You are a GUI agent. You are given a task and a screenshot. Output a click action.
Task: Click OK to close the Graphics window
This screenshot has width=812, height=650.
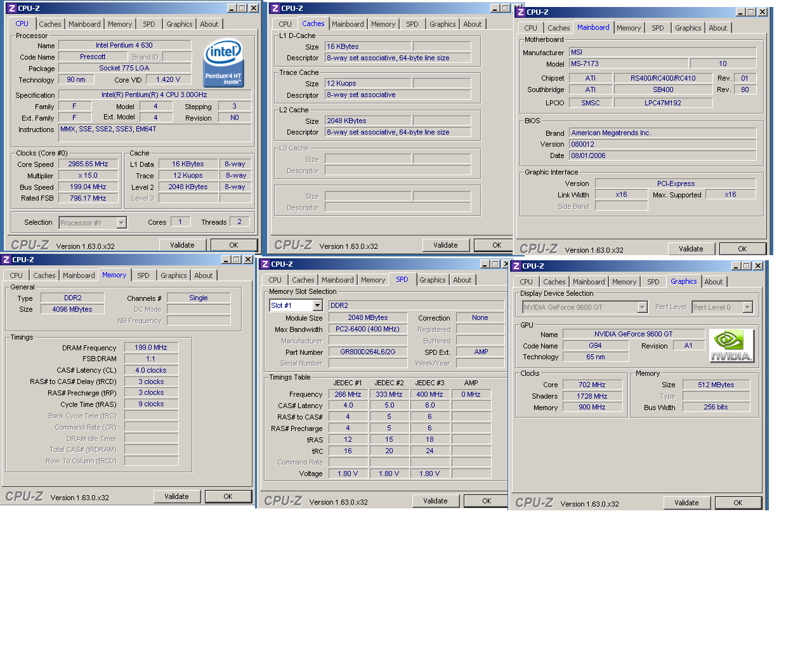[x=738, y=502]
